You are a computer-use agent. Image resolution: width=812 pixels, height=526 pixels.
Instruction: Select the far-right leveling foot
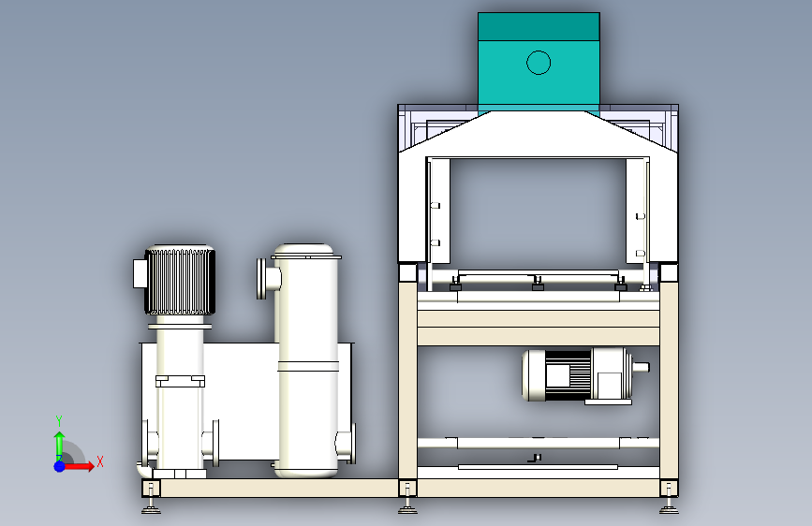point(669,504)
